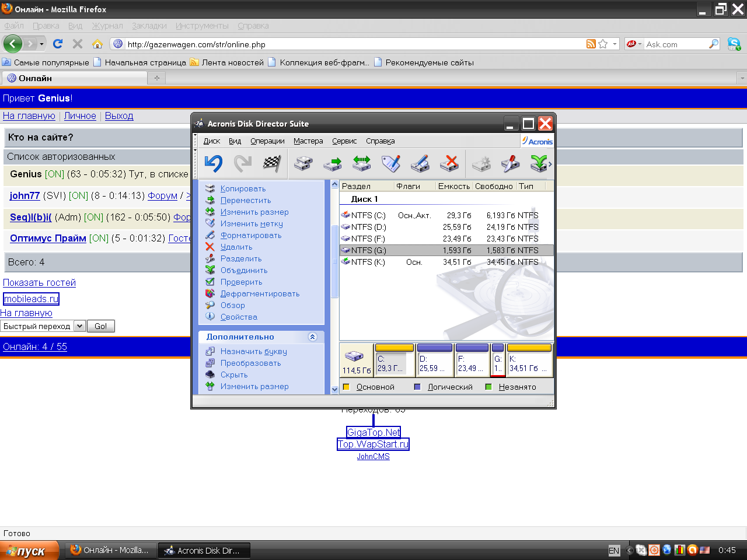The image size is (747, 560).
Task: Collapse the Дополнительно panel with its chevron
Action: pyautogui.click(x=312, y=337)
